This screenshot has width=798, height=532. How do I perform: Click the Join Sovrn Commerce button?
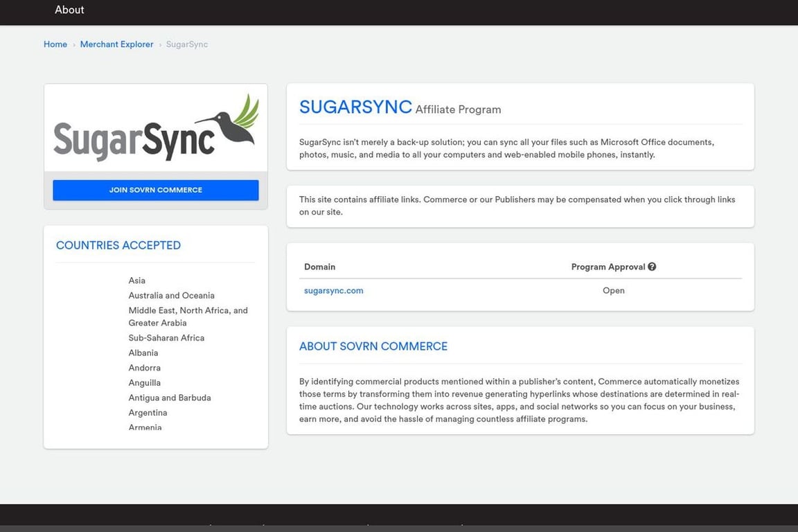156,190
